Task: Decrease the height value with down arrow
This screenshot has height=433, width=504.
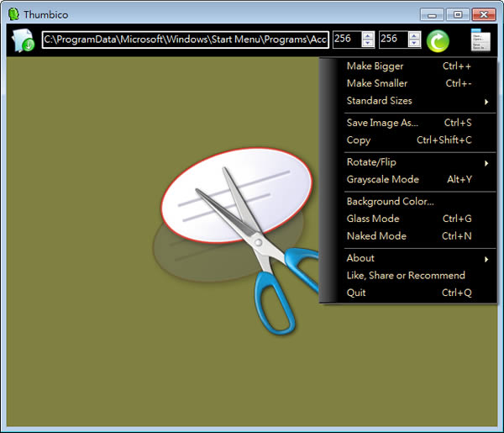Action: tap(414, 45)
